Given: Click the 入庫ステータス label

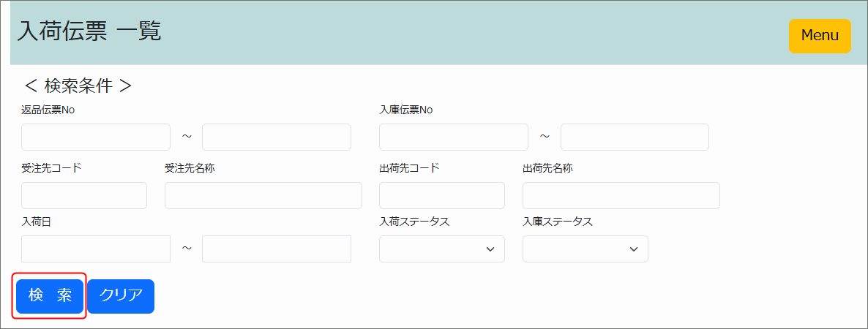Looking at the screenshot, I should pos(558,222).
